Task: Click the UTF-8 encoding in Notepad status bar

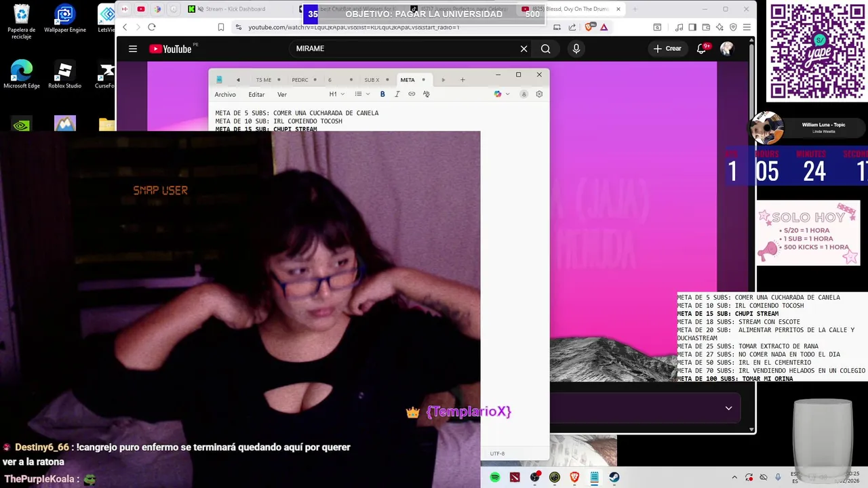Action: [497, 453]
